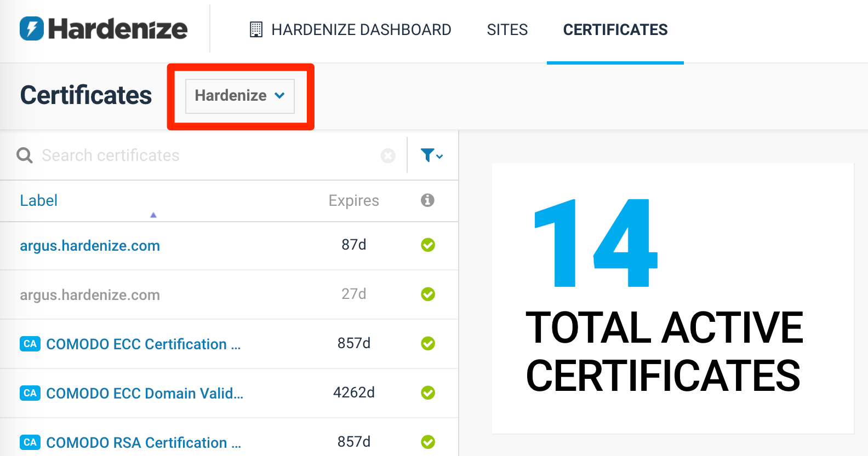The width and height of the screenshot is (868, 456).
Task: Click the 27d expiry value
Action: pyautogui.click(x=354, y=294)
